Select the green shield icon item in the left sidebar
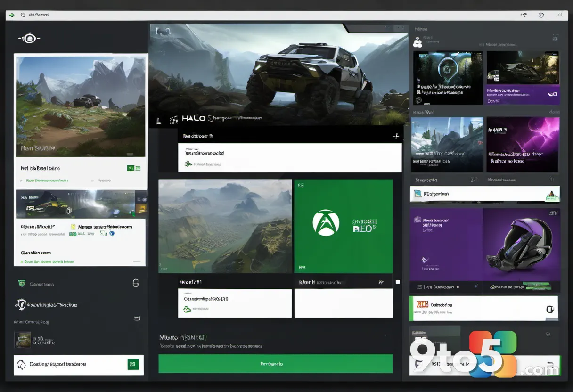Viewport: 573px width, 392px height. [21, 284]
